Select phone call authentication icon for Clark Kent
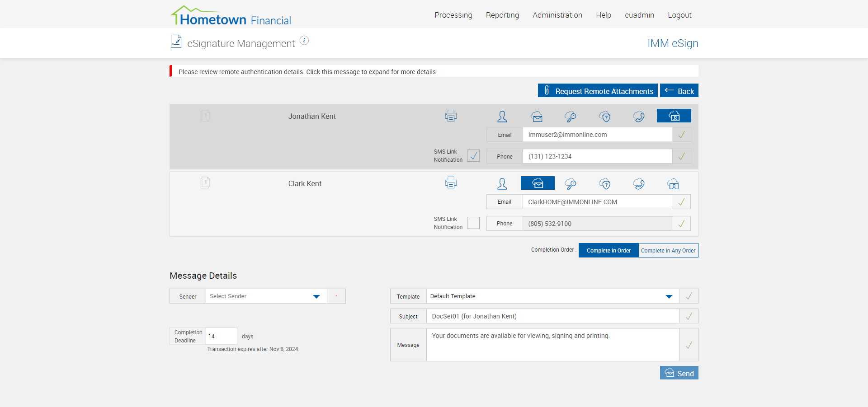The height and width of the screenshot is (407, 868). click(639, 184)
